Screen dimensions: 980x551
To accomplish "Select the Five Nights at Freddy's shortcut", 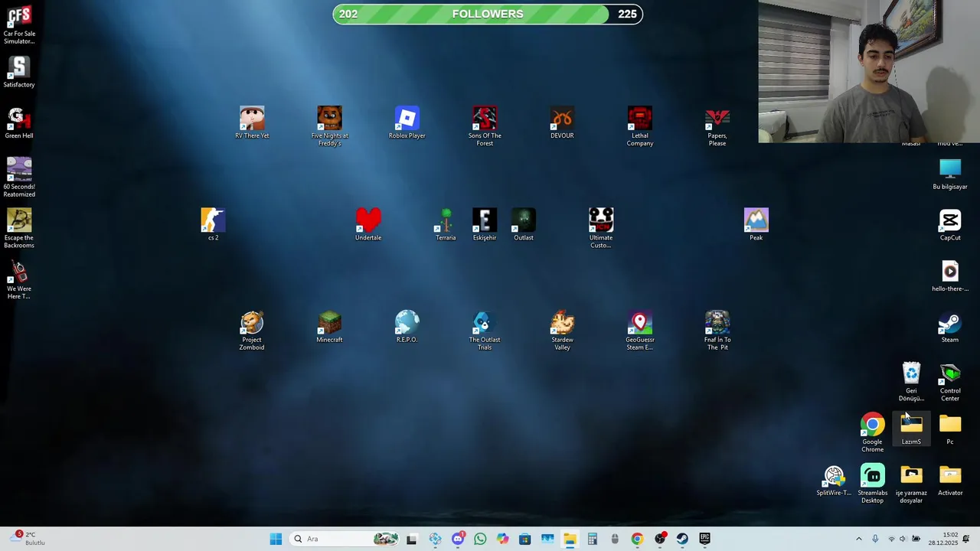I will tap(329, 126).
